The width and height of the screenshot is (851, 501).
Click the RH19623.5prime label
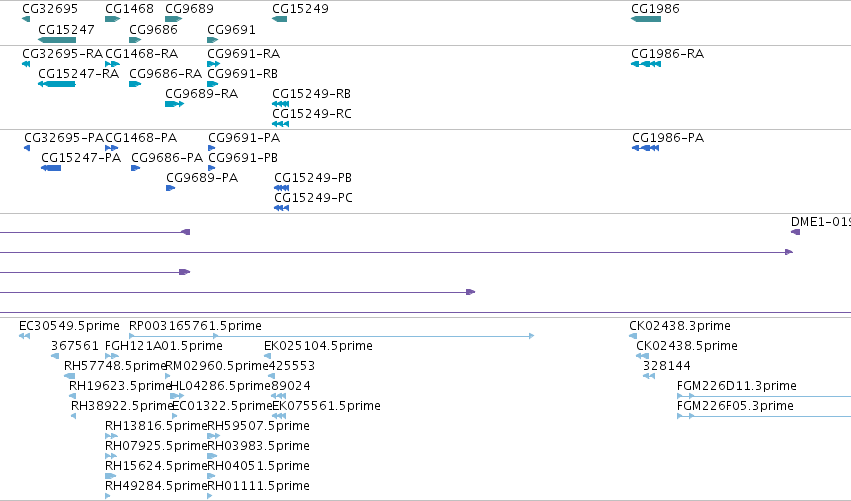point(120,386)
